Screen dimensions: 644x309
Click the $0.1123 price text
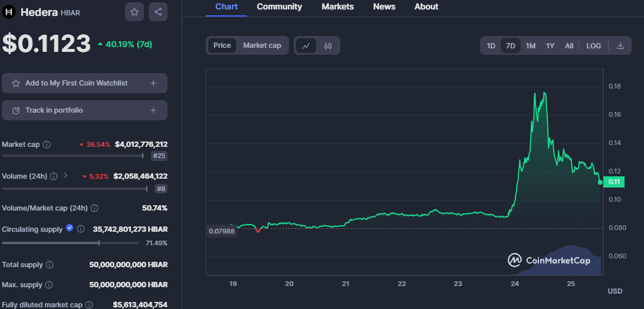pyautogui.click(x=47, y=44)
